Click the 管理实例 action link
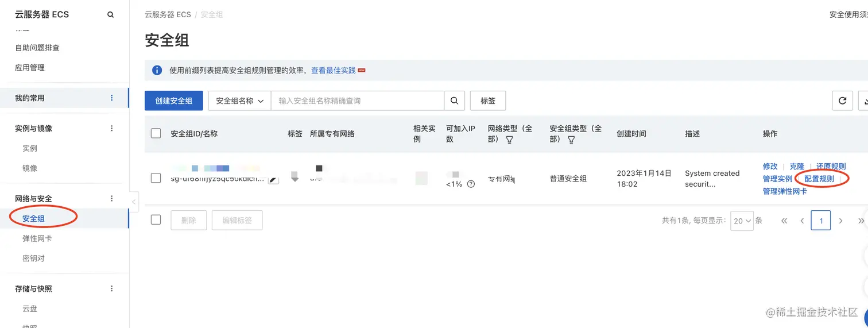This screenshot has height=328, width=868. [x=777, y=179]
